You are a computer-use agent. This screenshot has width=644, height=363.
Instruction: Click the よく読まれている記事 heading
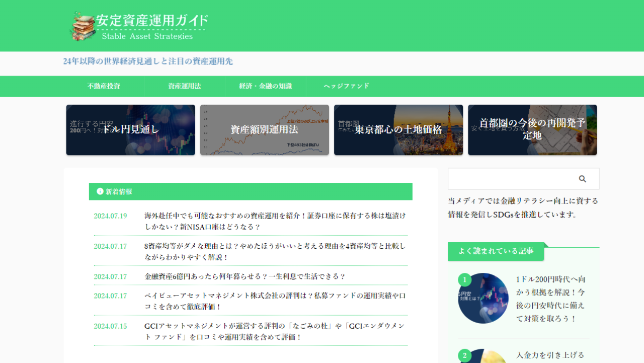point(496,251)
